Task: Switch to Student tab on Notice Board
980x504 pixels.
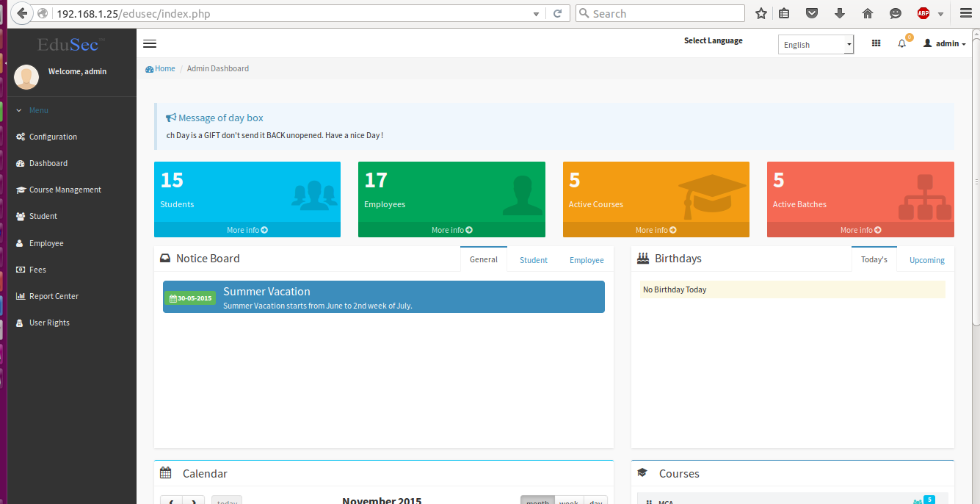Action: tap(533, 260)
